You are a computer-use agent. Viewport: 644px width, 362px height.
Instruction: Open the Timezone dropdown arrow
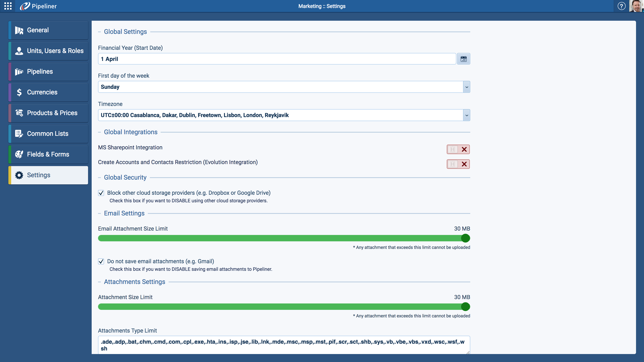tap(466, 115)
